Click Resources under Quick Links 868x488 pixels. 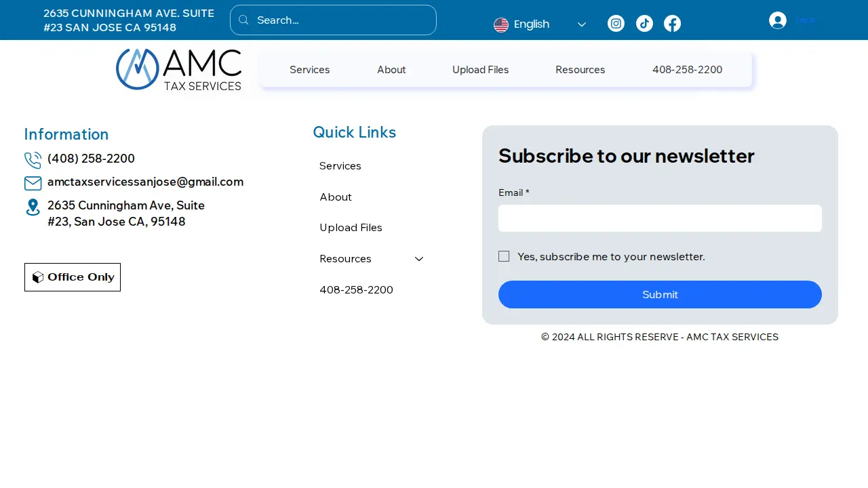tap(346, 259)
